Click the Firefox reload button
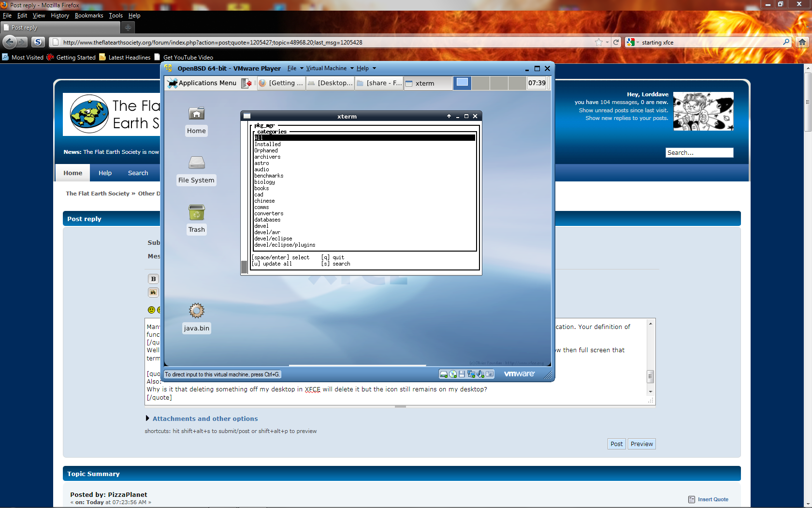 click(616, 42)
